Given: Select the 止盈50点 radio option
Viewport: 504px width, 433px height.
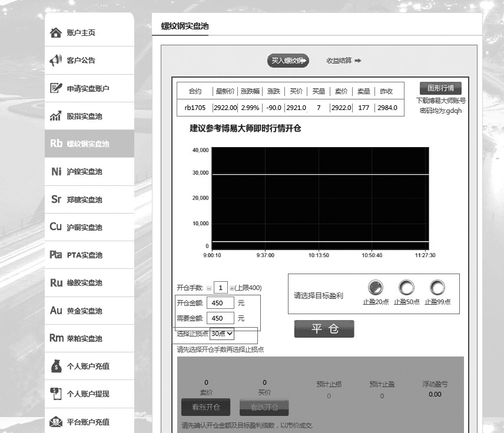Looking at the screenshot, I should click(x=406, y=287).
